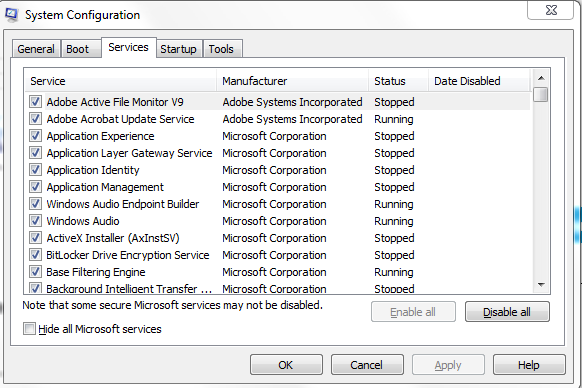Screen dimensions: 582x388
Task: Click the Disable all button
Action: pyautogui.click(x=507, y=312)
